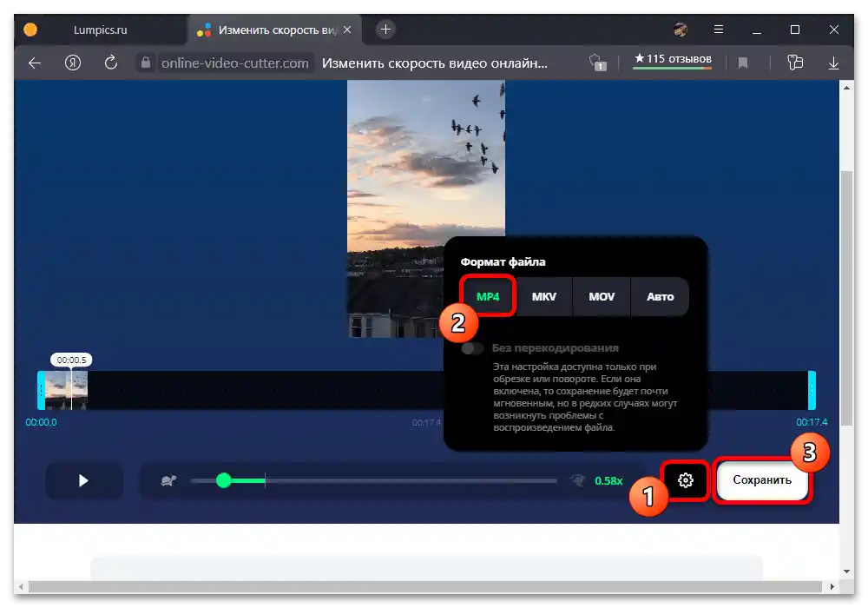Reload the current page
868x608 pixels.
(111, 63)
